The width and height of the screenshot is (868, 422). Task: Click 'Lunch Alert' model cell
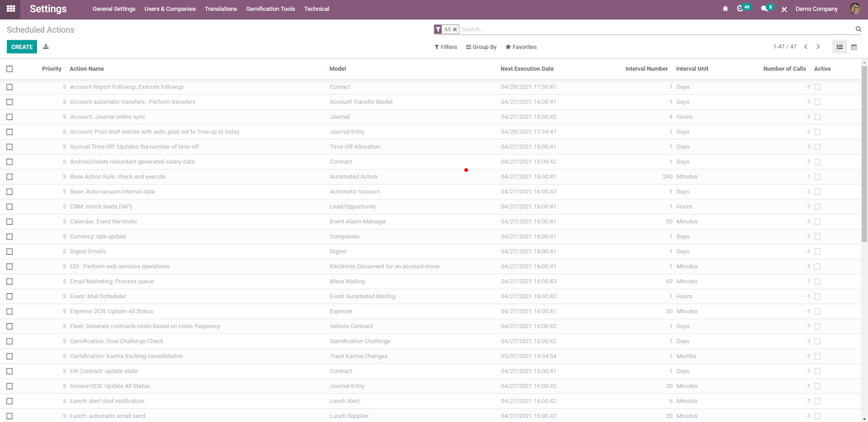344,401
